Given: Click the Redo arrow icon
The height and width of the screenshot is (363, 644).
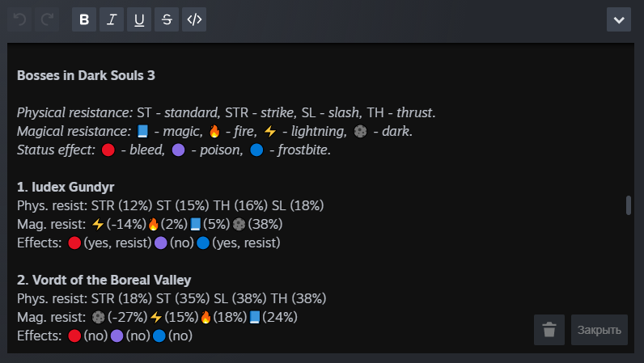Looking at the screenshot, I should tap(47, 20).
